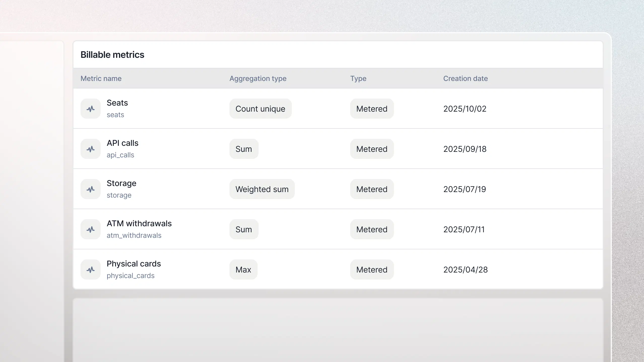Click the Max aggregation badge for Physical cards
644x362 pixels.
coord(243,269)
